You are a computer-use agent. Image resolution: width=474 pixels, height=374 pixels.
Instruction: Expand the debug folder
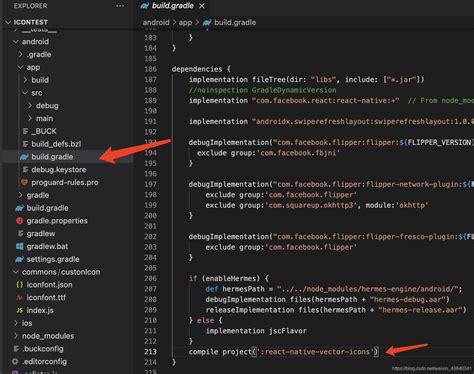(x=30, y=106)
